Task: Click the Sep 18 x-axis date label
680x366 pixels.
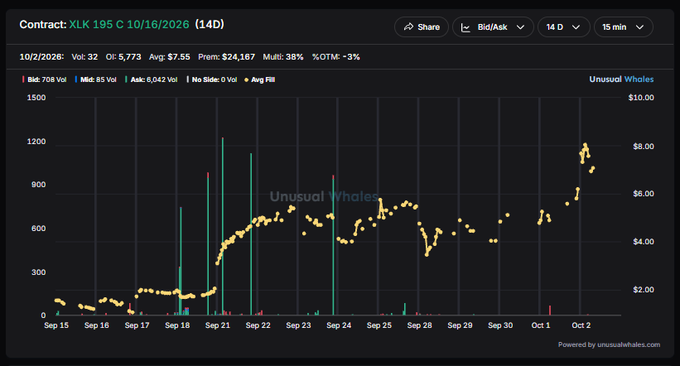Action: click(x=177, y=325)
